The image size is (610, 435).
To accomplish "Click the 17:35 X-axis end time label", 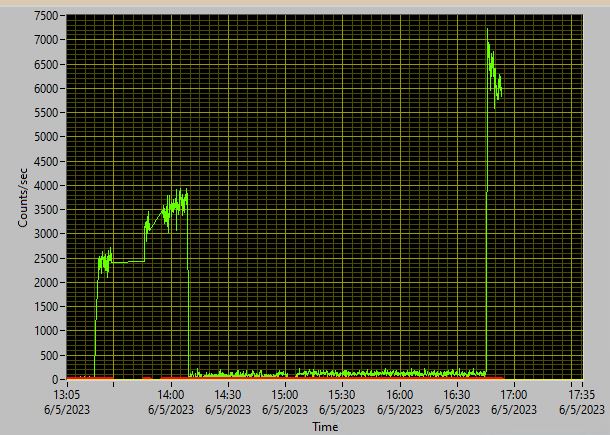I will pos(582,395).
